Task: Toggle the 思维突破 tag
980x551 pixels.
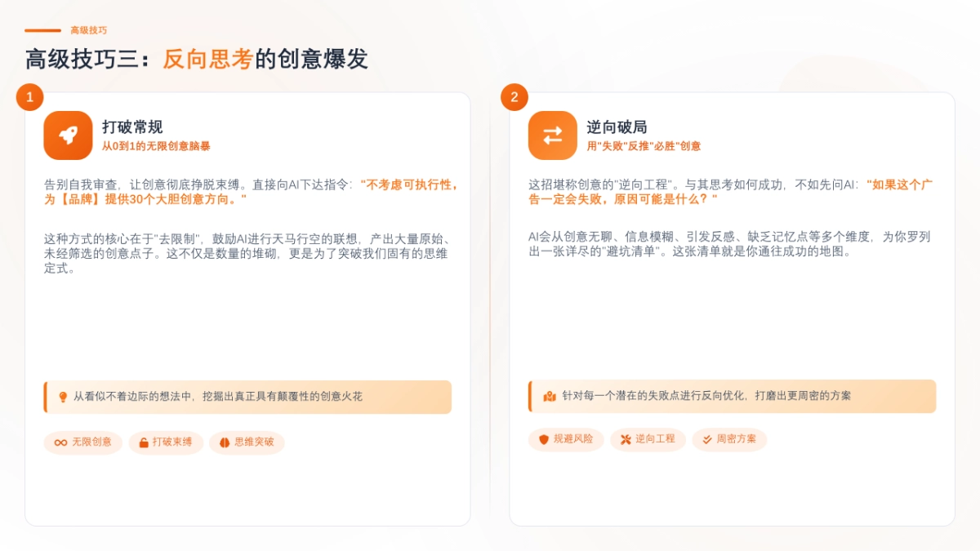Action: [246, 442]
